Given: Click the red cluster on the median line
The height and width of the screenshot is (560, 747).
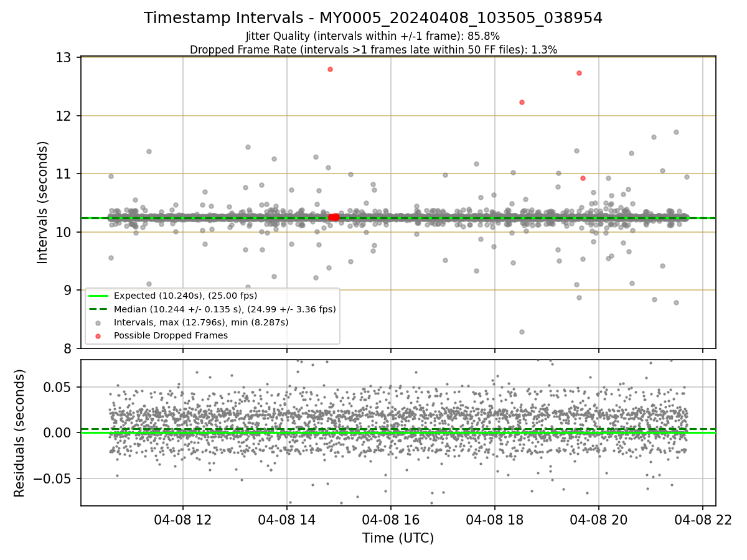Looking at the screenshot, I should click(334, 217).
